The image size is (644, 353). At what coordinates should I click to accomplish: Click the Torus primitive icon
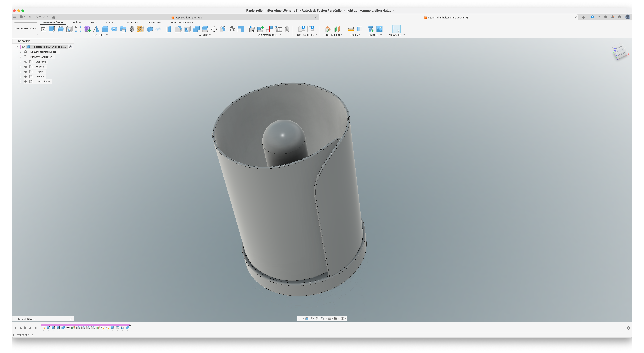(114, 29)
